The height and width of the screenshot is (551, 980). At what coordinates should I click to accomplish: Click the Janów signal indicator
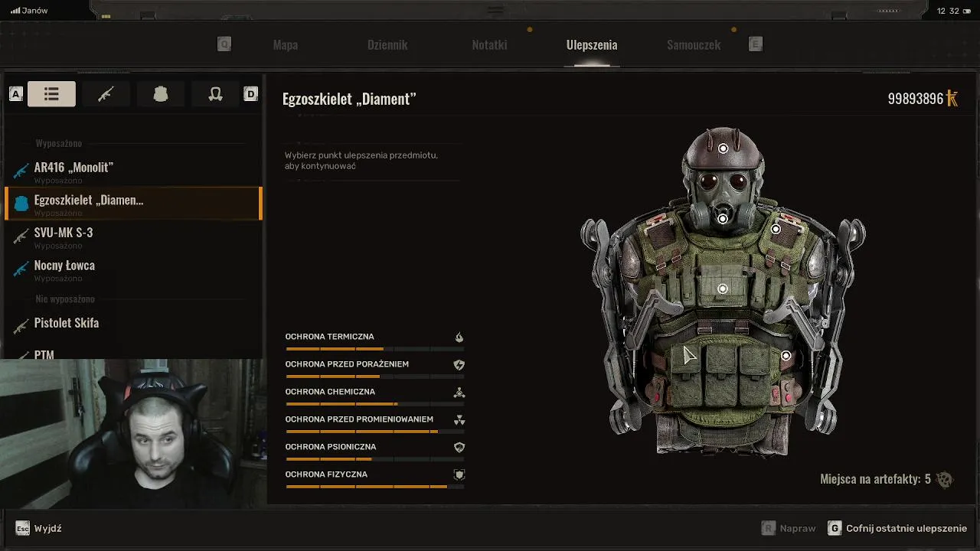(29, 11)
